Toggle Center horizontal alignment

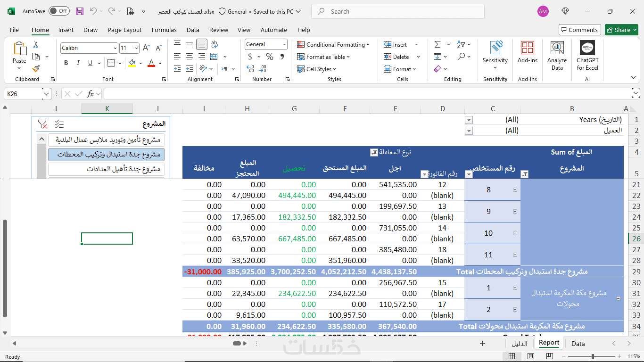(x=190, y=57)
